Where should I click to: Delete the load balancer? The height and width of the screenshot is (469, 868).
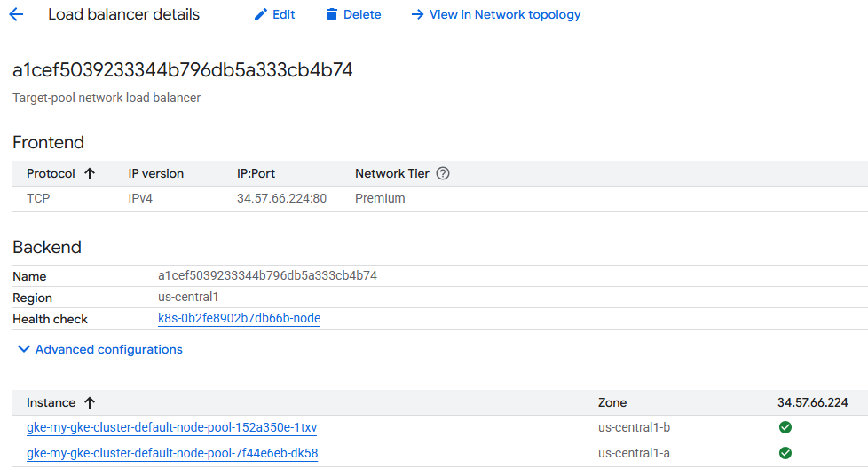[353, 14]
